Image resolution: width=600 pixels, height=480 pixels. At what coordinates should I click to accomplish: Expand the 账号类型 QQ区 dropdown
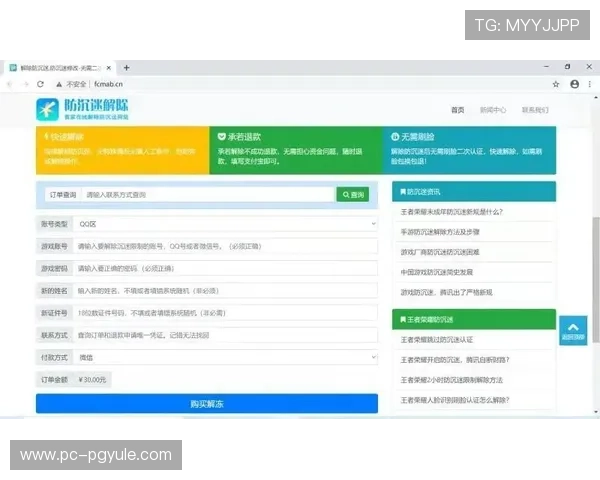coord(226,224)
